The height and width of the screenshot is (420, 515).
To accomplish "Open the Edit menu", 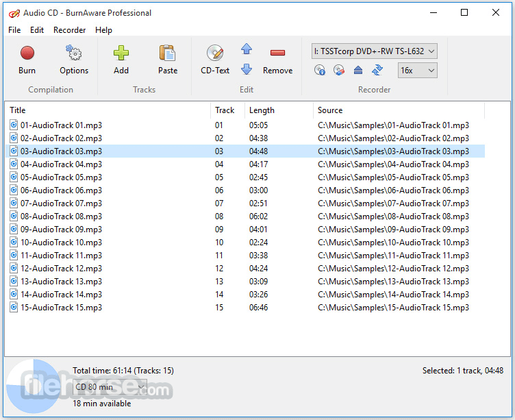I will coord(37,30).
